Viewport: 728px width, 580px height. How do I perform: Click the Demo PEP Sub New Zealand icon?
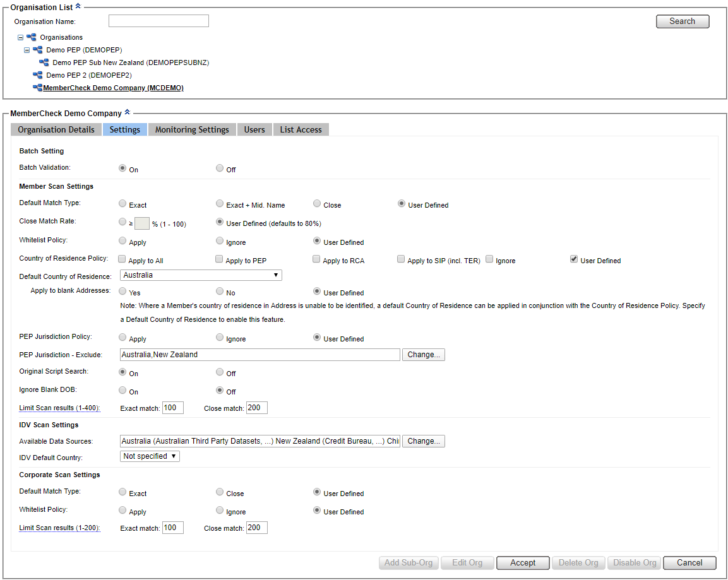click(x=44, y=62)
